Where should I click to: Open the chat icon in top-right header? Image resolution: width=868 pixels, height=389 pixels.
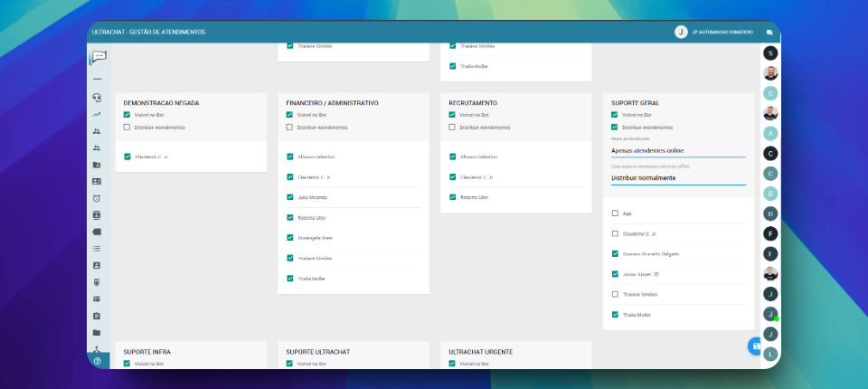769,32
